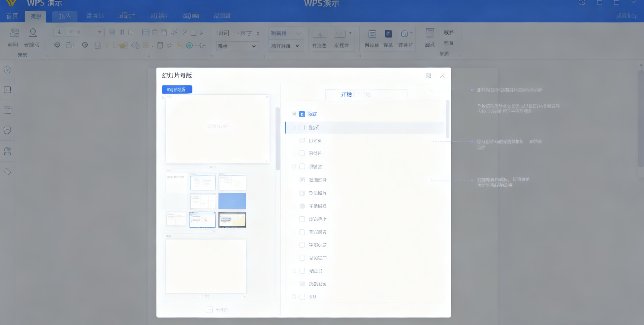Click the house icon in left sidebar

click(x=7, y=69)
